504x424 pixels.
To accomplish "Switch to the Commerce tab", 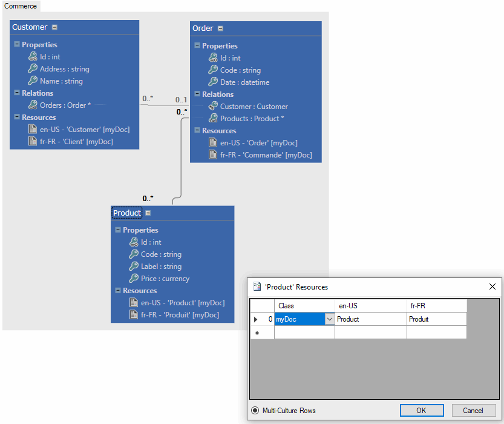I will [21, 6].
